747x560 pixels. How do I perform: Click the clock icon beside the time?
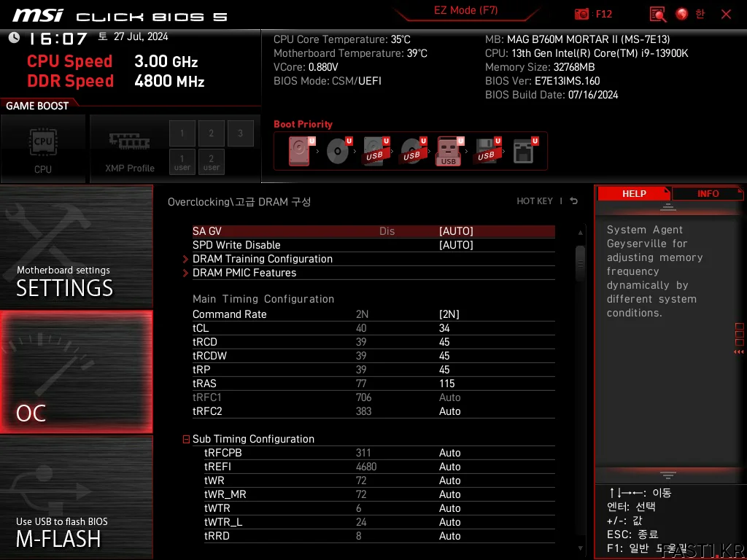point(15,37)
